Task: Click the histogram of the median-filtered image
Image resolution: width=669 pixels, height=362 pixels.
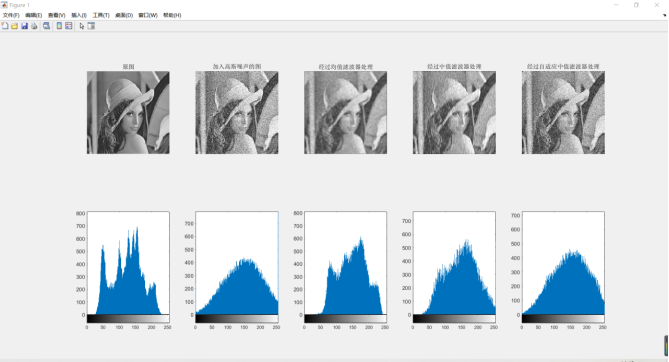Action: (x=454, y=263)
